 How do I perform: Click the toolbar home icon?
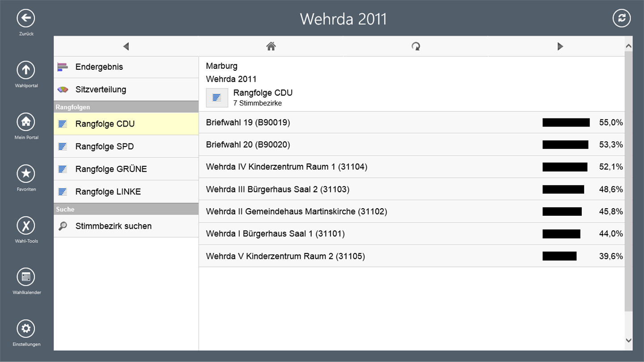click(271, 46)
